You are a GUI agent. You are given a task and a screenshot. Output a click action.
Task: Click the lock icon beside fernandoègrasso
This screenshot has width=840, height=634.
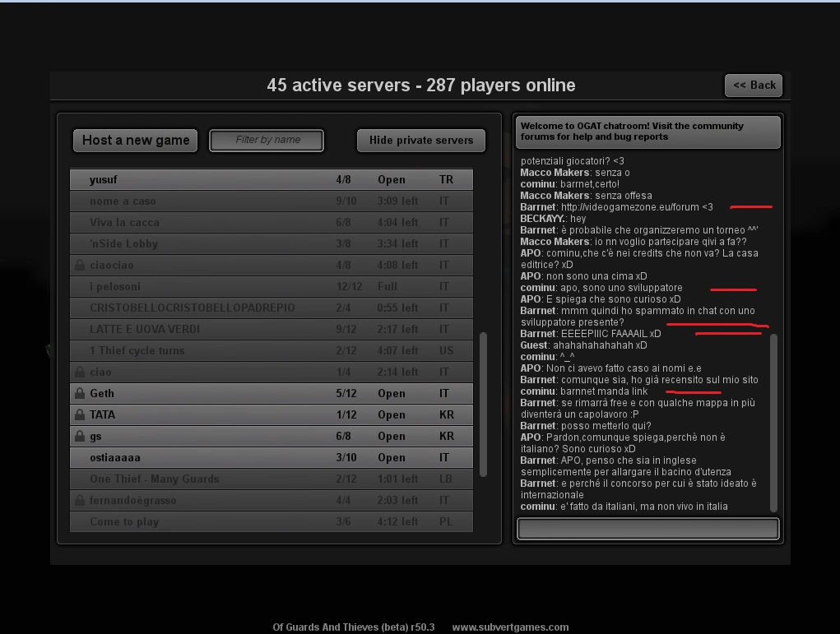[x=80, y=500]
